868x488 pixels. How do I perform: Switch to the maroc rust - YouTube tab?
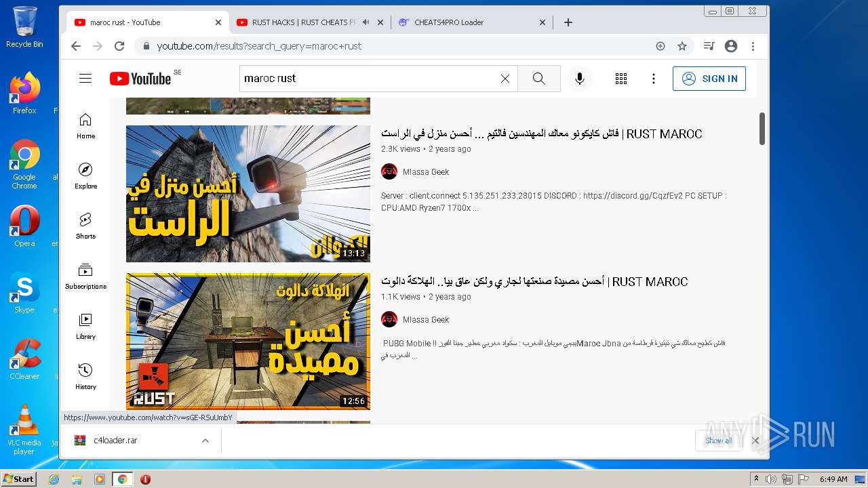coord(147,22)
